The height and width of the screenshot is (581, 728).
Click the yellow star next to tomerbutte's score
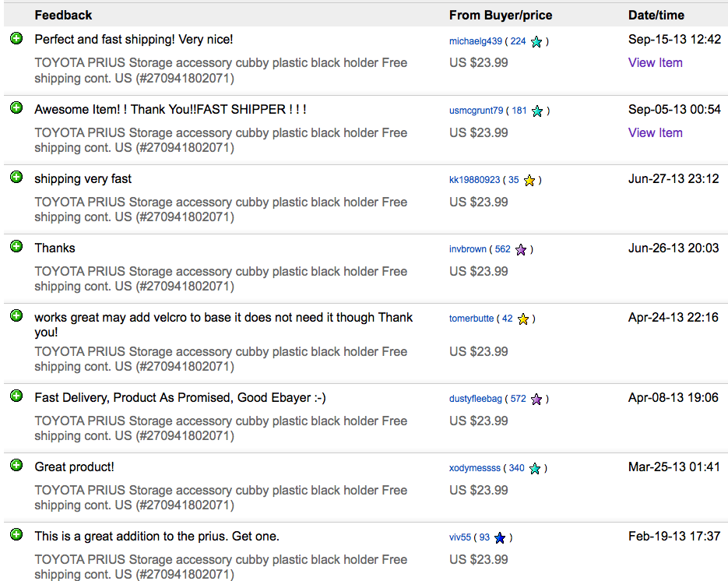tap(523, 319)
